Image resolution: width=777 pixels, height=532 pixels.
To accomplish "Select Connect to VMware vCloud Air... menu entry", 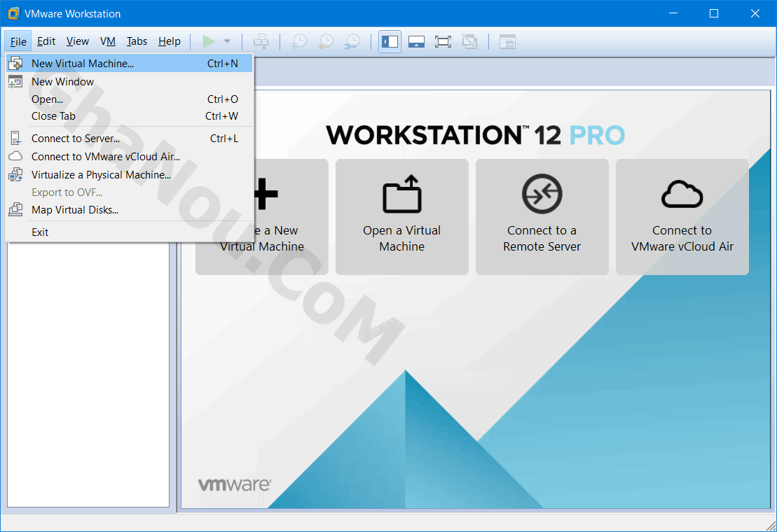I will pos(130,156).
